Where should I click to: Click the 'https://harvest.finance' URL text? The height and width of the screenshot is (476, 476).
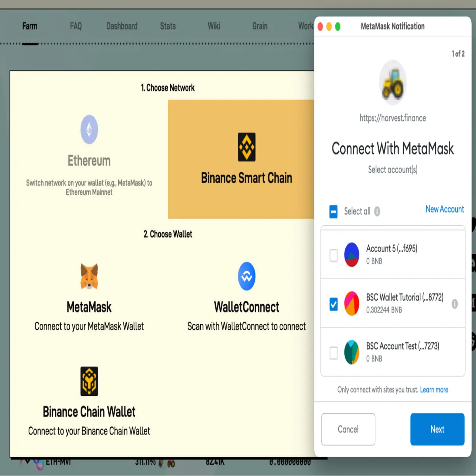coord(393,118)
